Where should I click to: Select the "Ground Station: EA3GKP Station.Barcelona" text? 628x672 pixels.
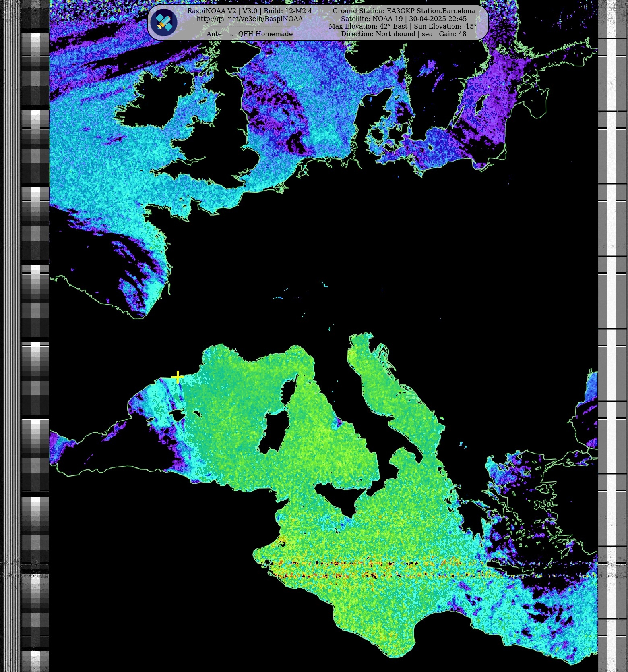pos(404,11)
